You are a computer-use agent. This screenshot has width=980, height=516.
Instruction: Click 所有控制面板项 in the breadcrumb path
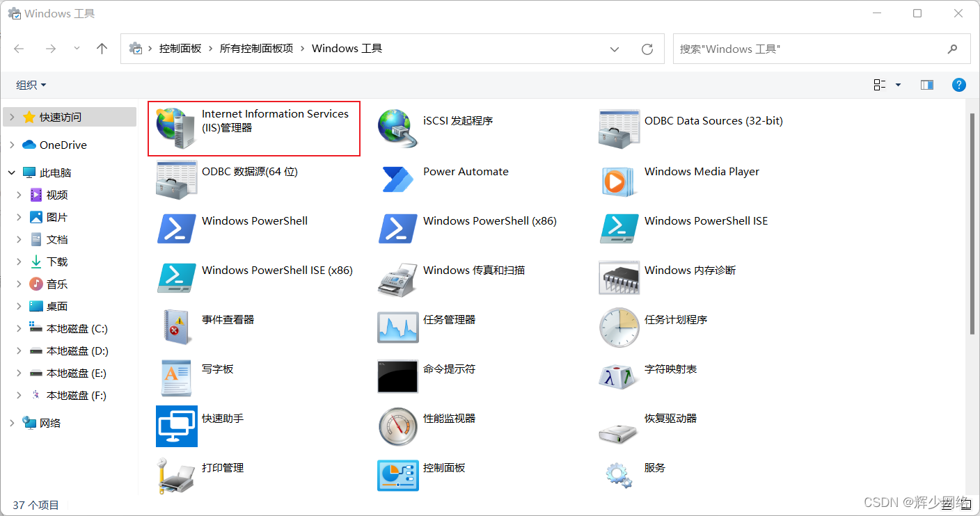point(257,49)
